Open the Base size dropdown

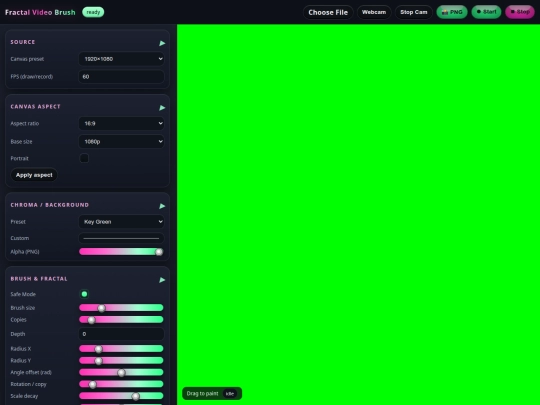[x=121, y=142]
